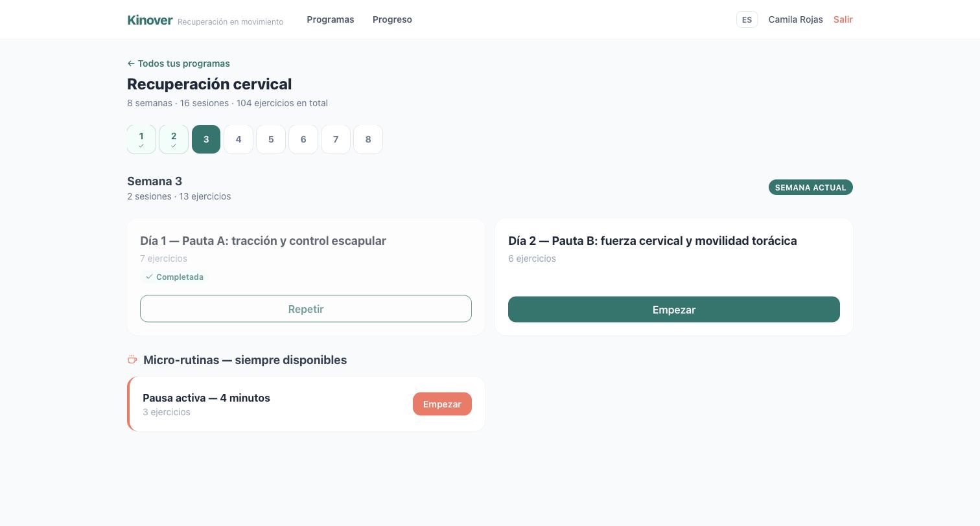Open Camila Rojas user profile
Viewport: 980px width, 526px height.
point(795,19)
